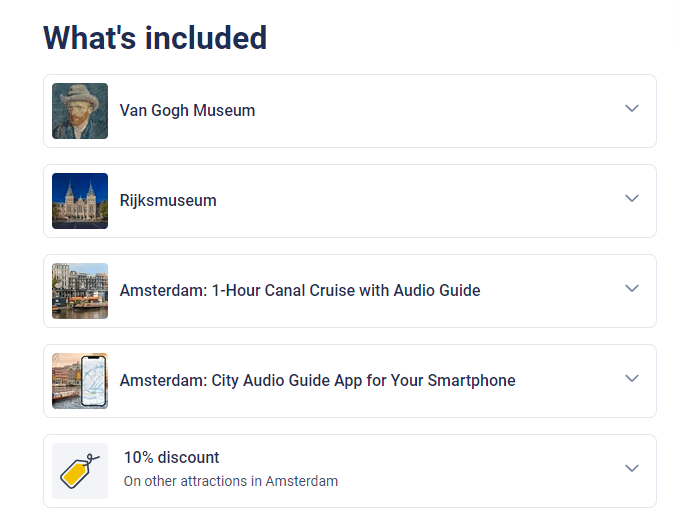This screenshot has height=526, width=675.
Task: Click blank space inside 10% discount card
Action: tap(474, 471)
